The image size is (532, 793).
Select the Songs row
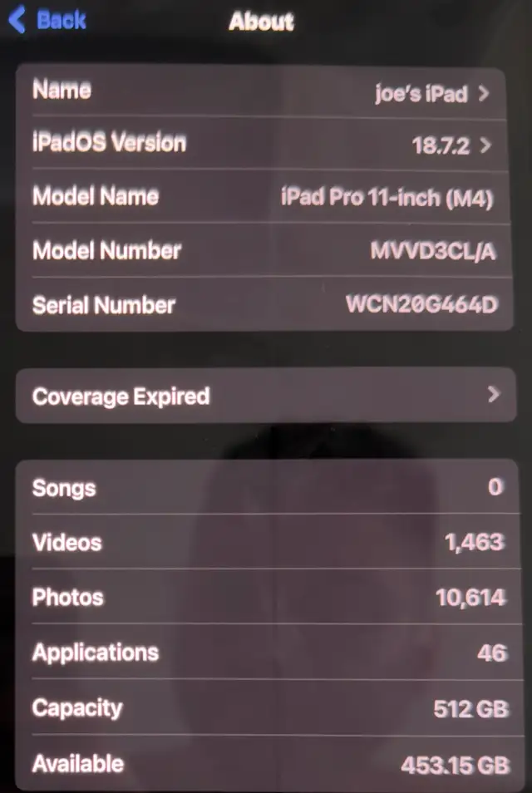[268, 487]
